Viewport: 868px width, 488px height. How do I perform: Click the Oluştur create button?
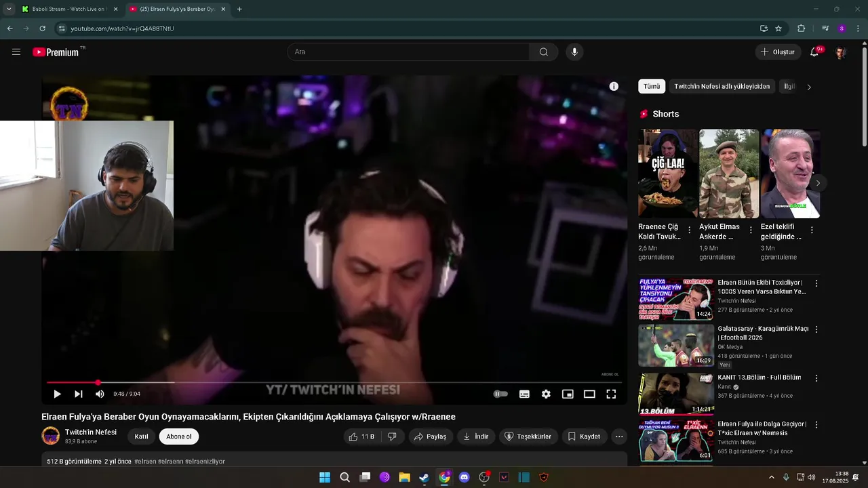tap(778, 52)
